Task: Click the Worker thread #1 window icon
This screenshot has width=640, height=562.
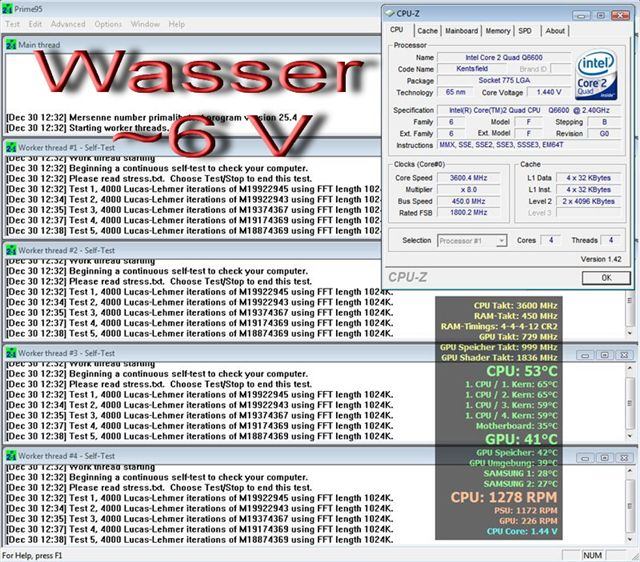Action: [11, 148]
